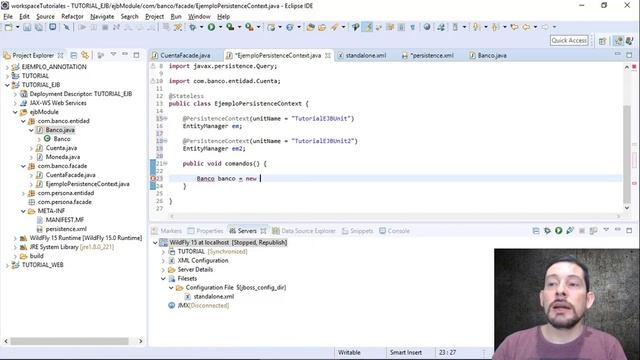640x360 pixels.
Task: Switch to the persistence.xml editor tab
Action: coord(431,55)
